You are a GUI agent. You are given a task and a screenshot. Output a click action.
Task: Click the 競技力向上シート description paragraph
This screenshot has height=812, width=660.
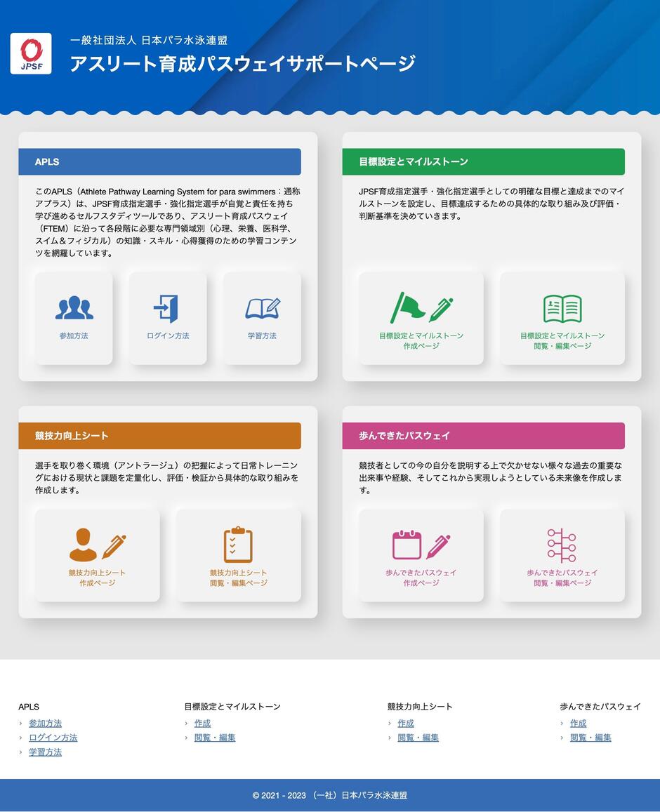[x=167, y=477]
